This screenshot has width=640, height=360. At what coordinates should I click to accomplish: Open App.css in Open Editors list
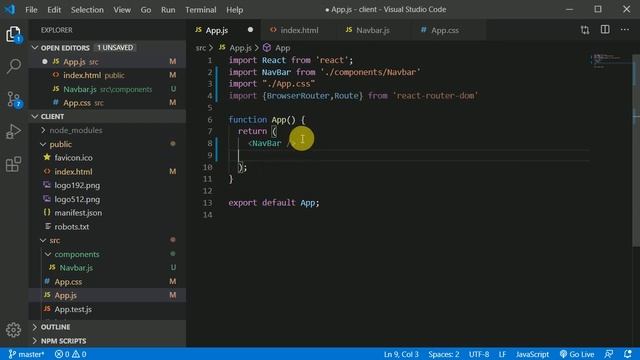107,103
